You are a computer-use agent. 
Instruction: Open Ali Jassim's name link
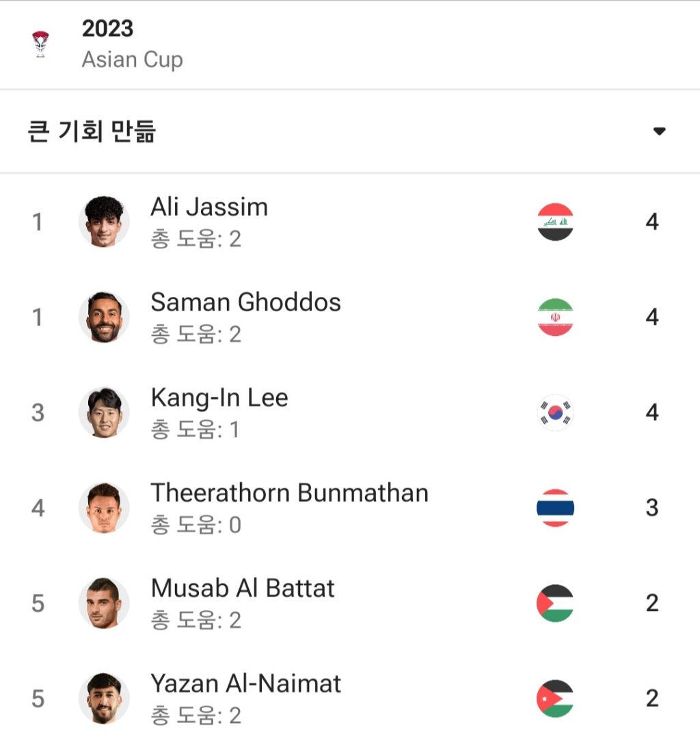tap(209, 207)
